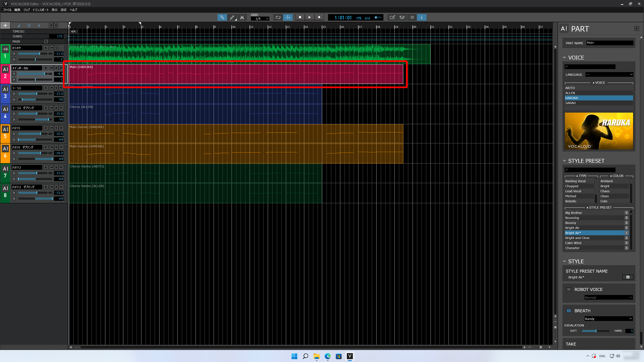
Task: Click the add track plus button
Action: [x=5, y=25]
